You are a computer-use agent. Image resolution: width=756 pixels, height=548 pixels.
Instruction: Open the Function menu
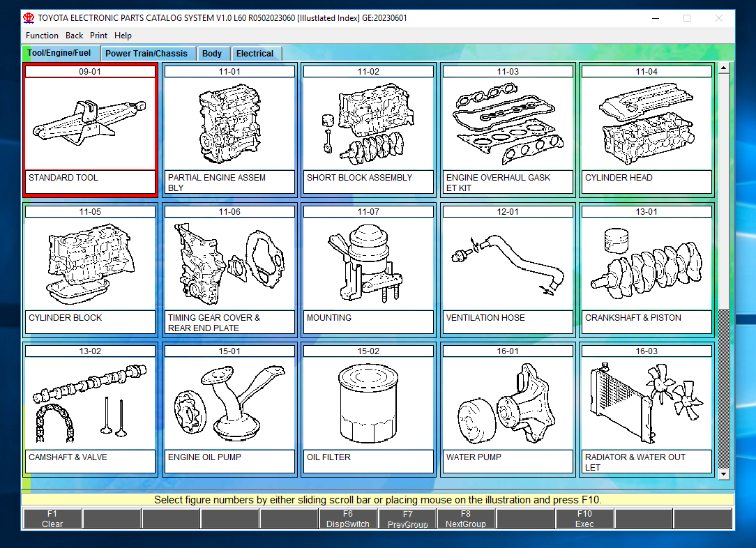42,35
